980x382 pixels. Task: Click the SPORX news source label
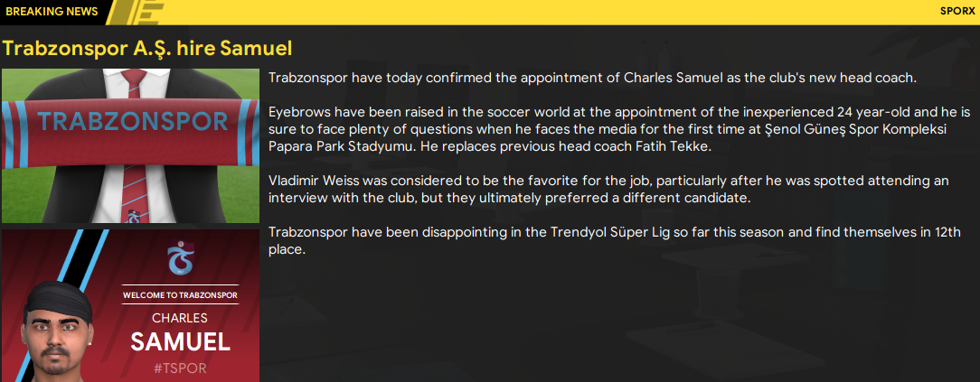tap(956, 12)
